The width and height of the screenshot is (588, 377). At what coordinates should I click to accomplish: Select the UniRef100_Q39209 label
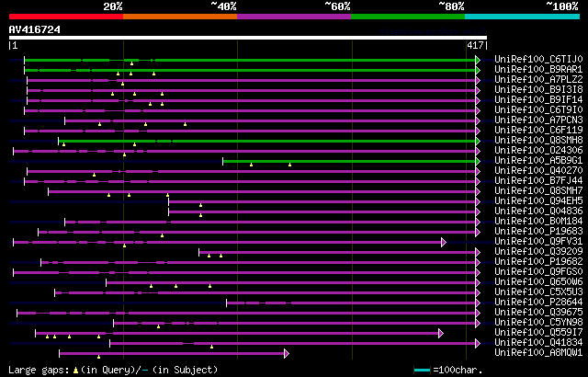(x=538, y=252)
